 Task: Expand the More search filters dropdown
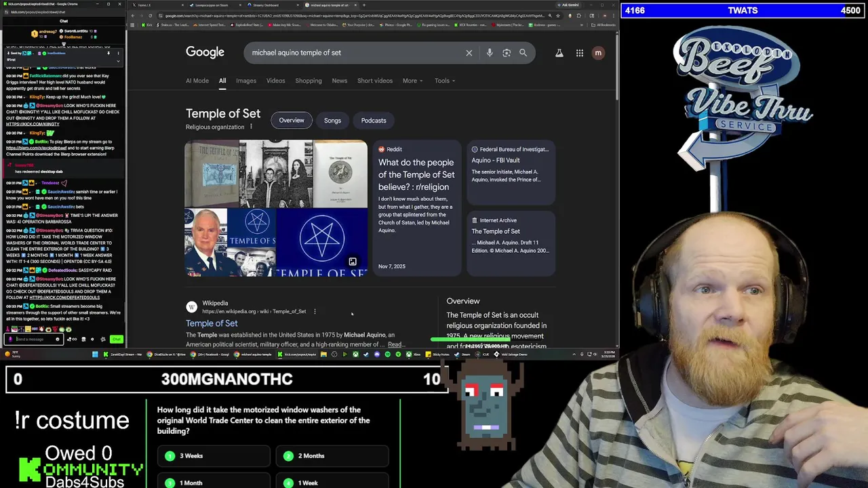(412, 81)
